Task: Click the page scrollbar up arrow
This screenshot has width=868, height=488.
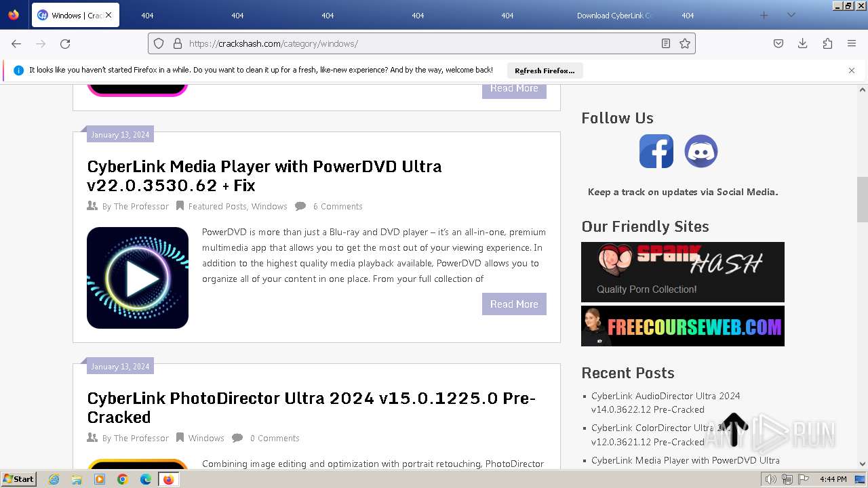Action: coord(863,89)
